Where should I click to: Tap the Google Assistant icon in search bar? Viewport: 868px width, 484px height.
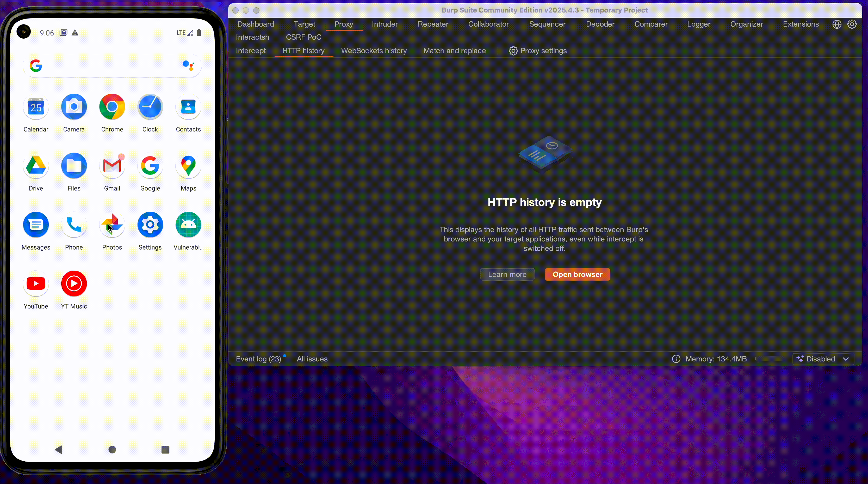(188, 65)
